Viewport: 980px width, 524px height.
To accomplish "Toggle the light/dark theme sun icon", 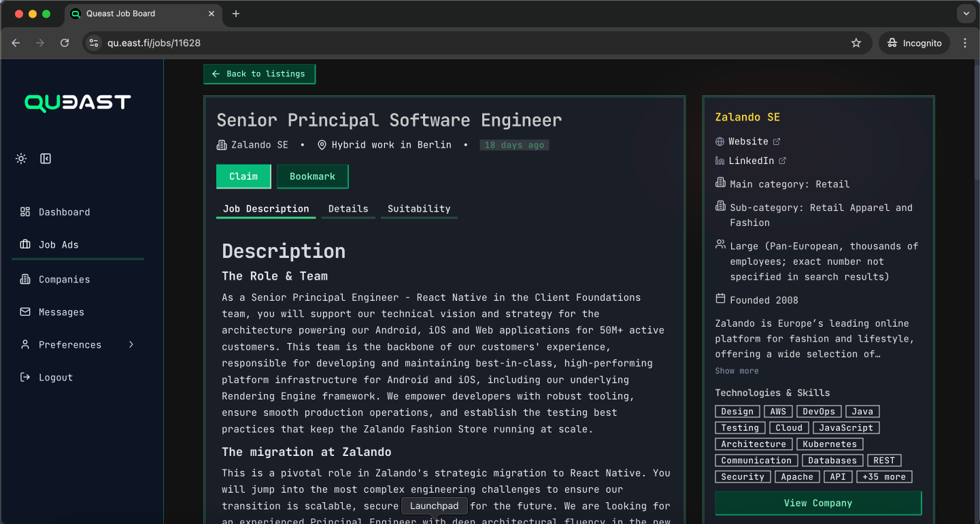I will coord(20,158).
